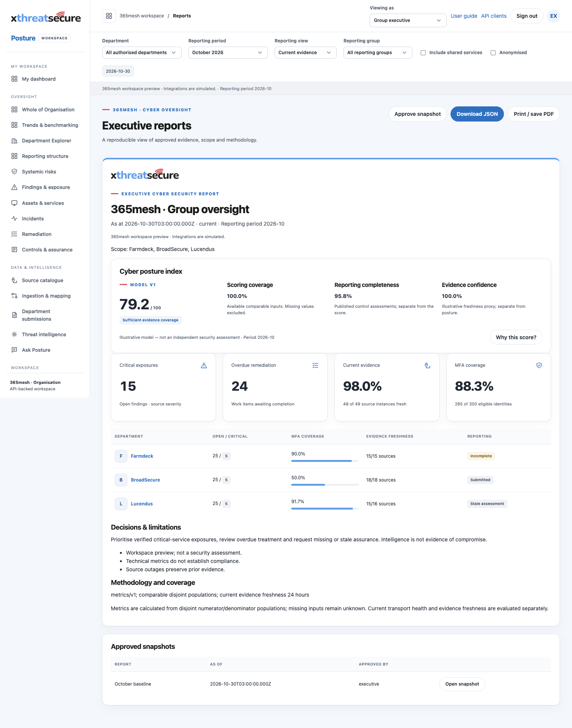Click Farmdeck MFA coverage progress bar

[325, 461]
